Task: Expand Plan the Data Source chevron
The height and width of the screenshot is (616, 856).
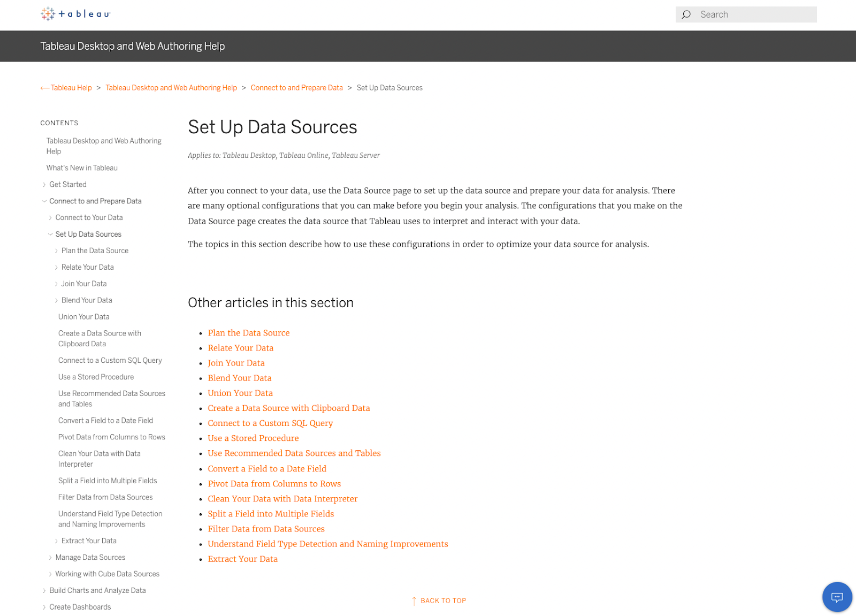Action: [x=56, y=251]
